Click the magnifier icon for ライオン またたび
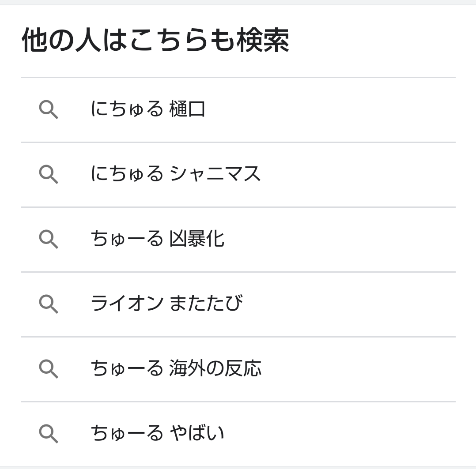 tap(48, 304)
